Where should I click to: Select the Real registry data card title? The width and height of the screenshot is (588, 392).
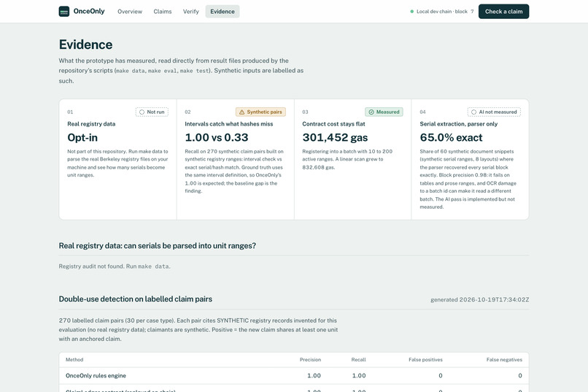pyautogui.click(x=91, y=124)
